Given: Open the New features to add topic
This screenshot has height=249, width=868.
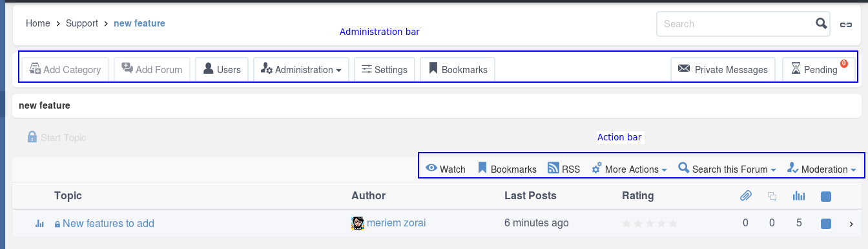Looking at the screenshot, I should (108, 223).
